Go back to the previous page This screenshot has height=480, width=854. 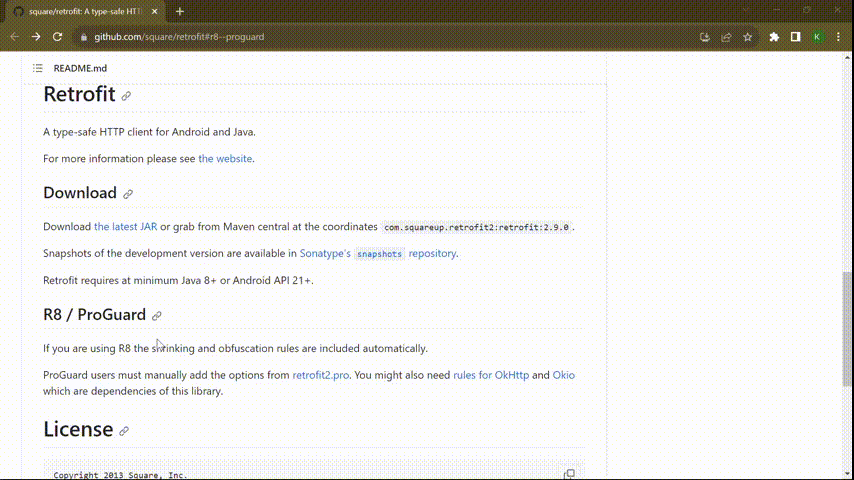[x=15, y=37]
